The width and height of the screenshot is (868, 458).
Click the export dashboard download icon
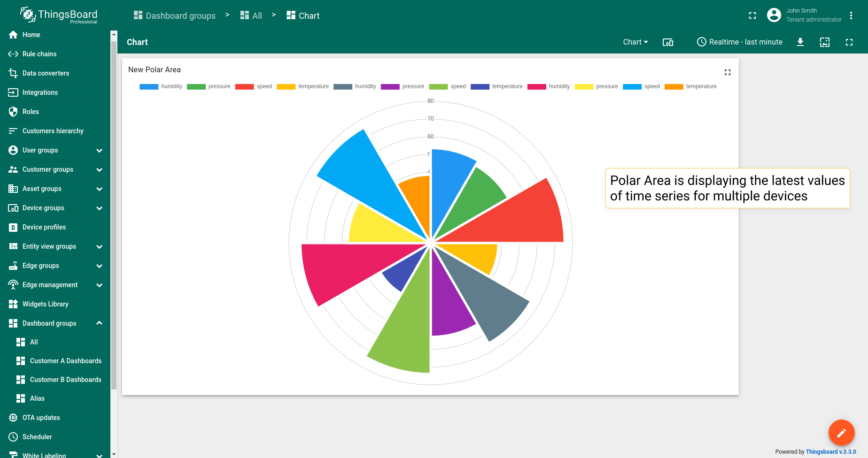[800, 42]
